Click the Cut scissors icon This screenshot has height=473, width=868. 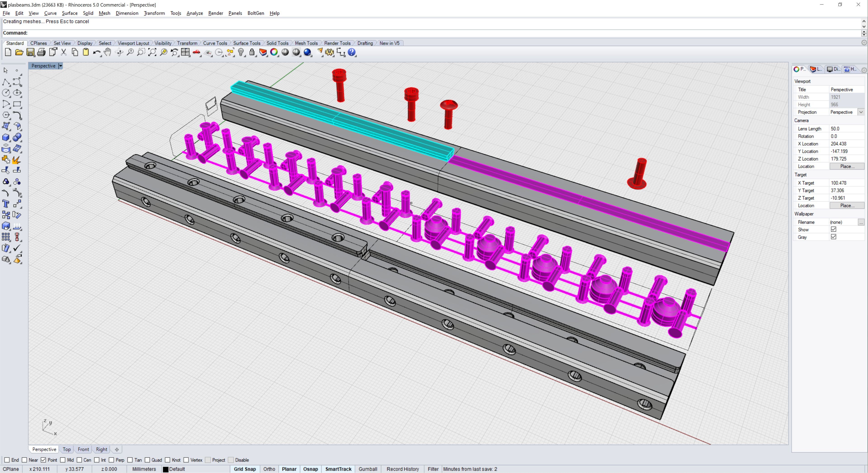(x=64, y=52)
